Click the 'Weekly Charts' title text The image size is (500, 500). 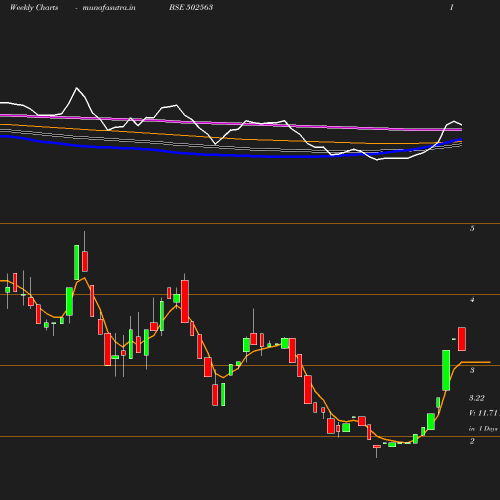[34, 7]
